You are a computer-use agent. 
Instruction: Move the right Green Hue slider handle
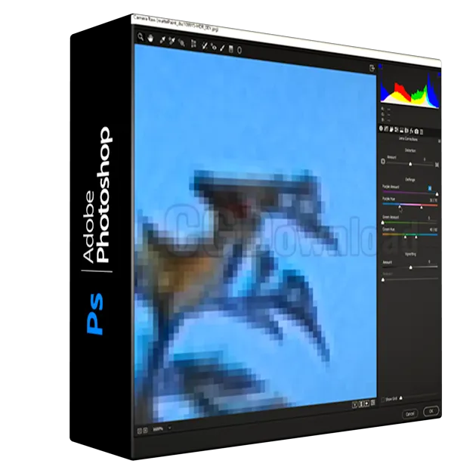click(416, 236)
